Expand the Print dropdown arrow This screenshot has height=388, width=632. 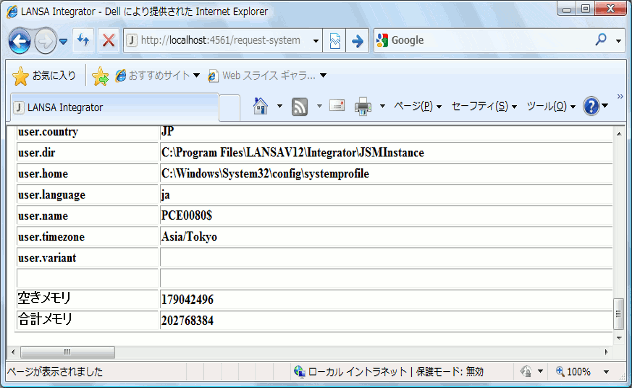[382, 106]
